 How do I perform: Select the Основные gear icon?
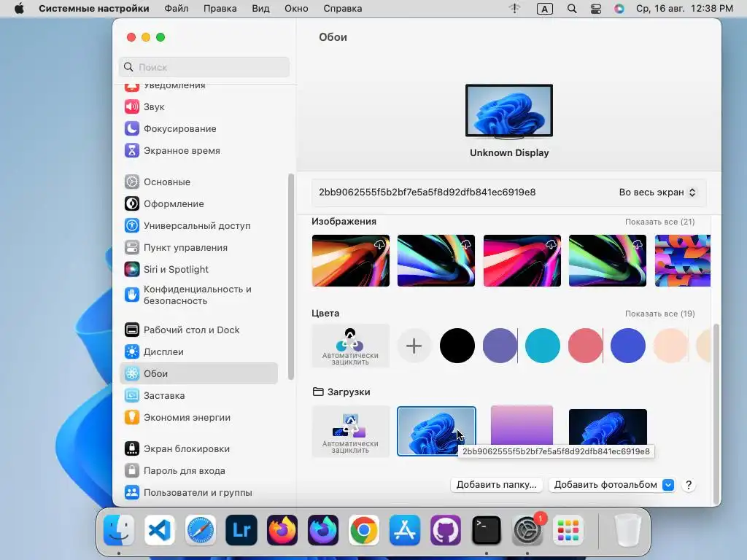[132, 182]
